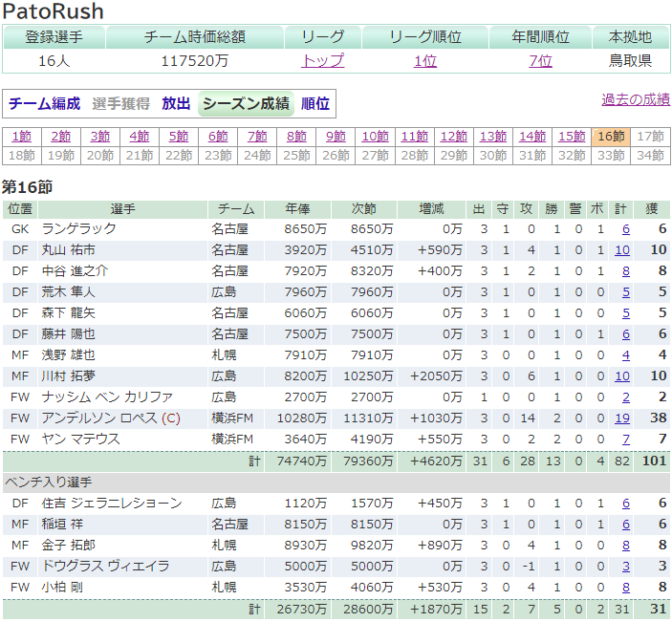Click the greyed 17節 cell
This screenshot has height=622, width=672.
pyautogui.click(x=650, y=137)
